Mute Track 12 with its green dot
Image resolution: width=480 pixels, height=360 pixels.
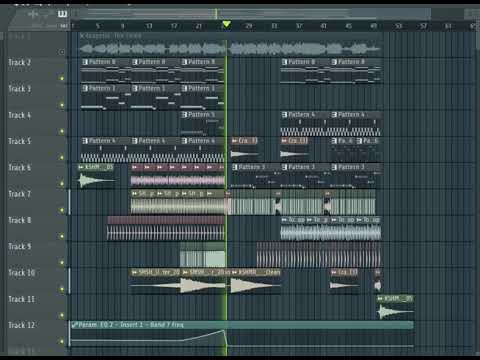[62, 341]
